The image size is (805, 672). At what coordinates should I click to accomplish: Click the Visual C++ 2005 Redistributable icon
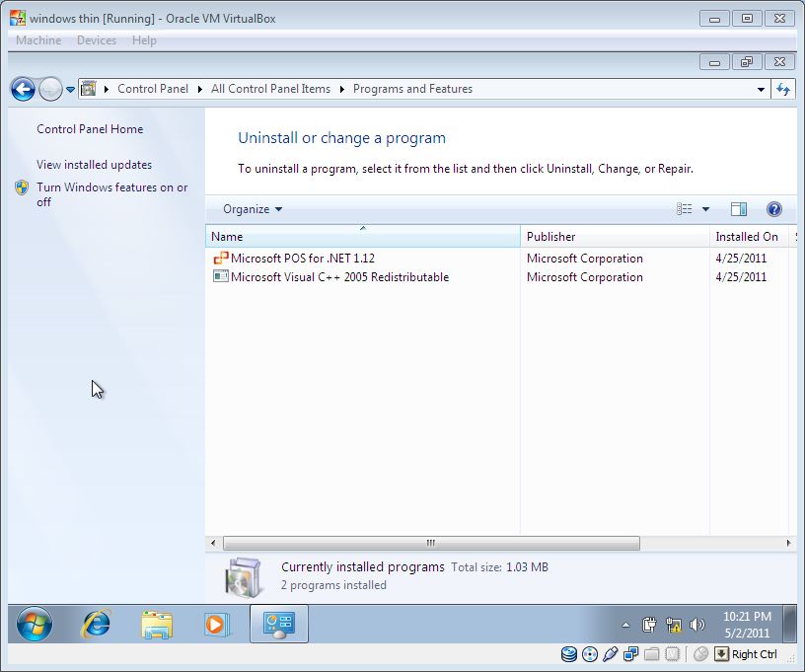(221, 276)
